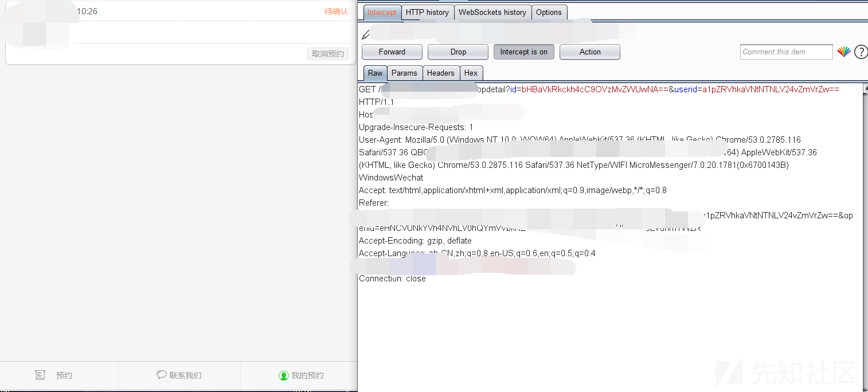The height and width of the screenshot is (392, 868).
Task: Switch to the Params view tab
Action: (404, 73)
